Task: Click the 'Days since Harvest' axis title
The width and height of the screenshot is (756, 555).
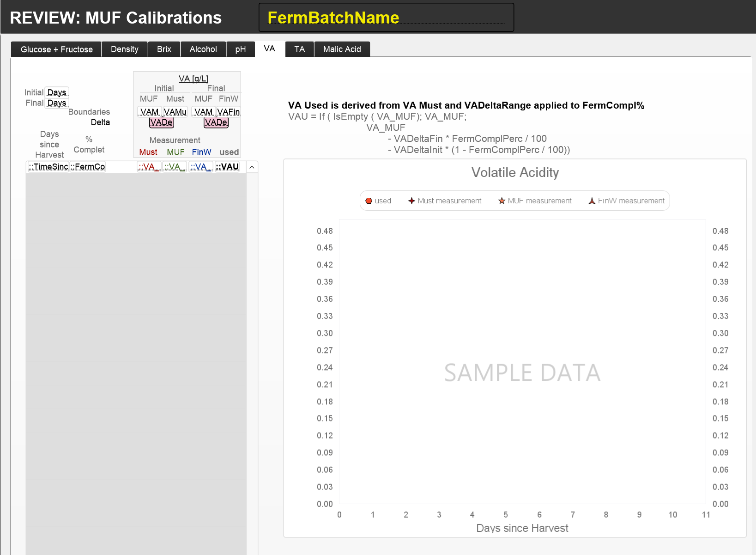Action: (x=522, y=528)
